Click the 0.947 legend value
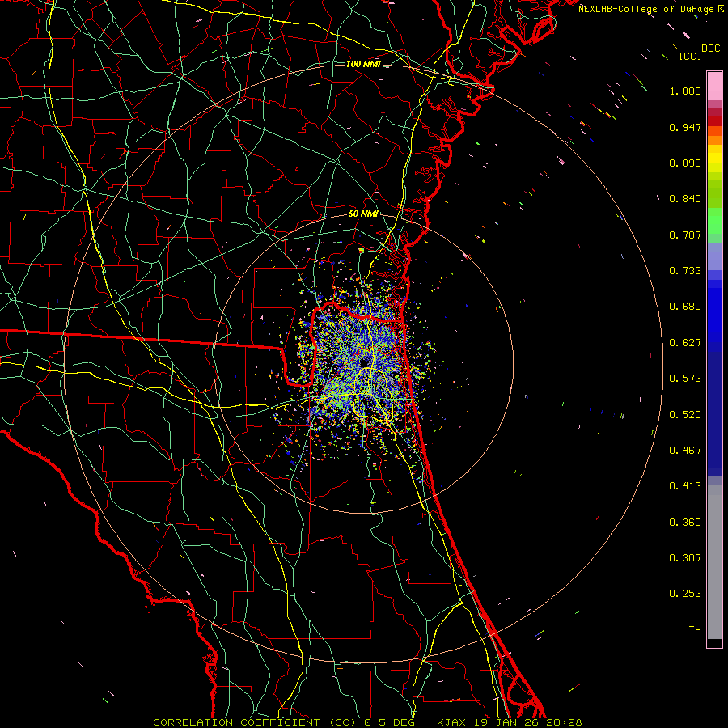This screenshot has height=728, width=728. tap(685, 127)
